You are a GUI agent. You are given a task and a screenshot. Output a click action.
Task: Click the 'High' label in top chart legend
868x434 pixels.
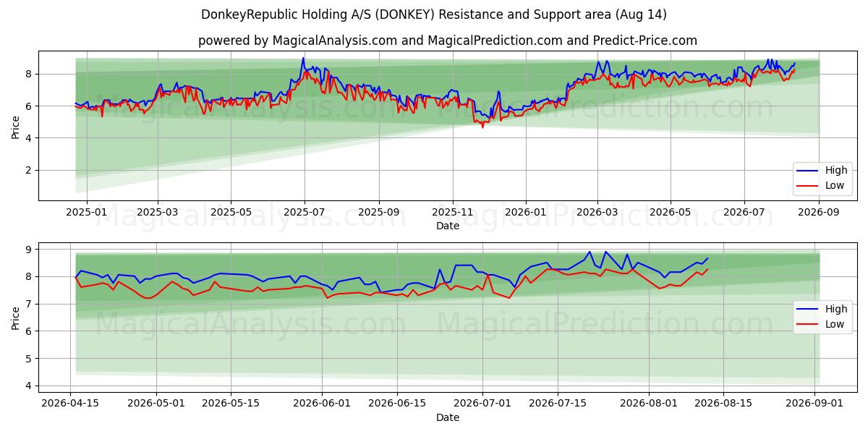(836, 171)
